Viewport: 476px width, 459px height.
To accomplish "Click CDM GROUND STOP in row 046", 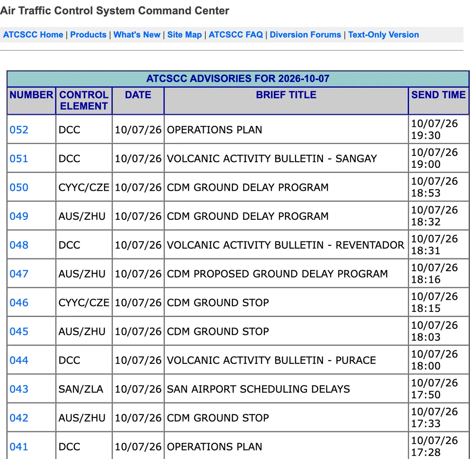I will point(218,303).
